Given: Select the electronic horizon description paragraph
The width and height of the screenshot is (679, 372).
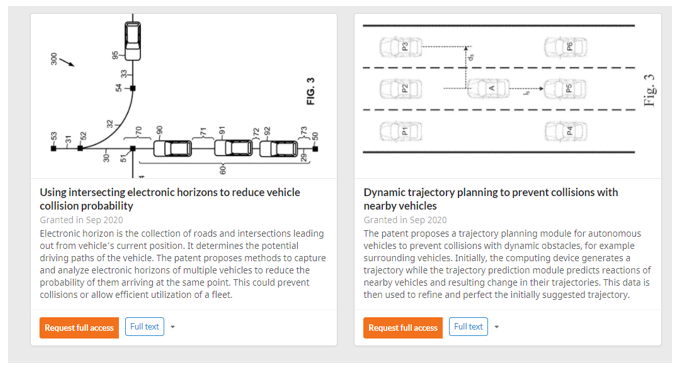Looking at the screenshot, I should [183, 264].
